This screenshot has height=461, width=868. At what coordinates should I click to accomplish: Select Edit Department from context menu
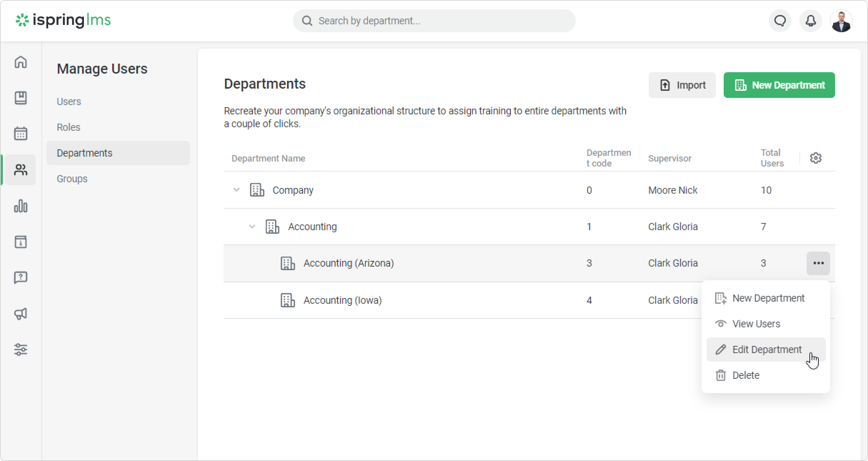(x=766, y=350)
